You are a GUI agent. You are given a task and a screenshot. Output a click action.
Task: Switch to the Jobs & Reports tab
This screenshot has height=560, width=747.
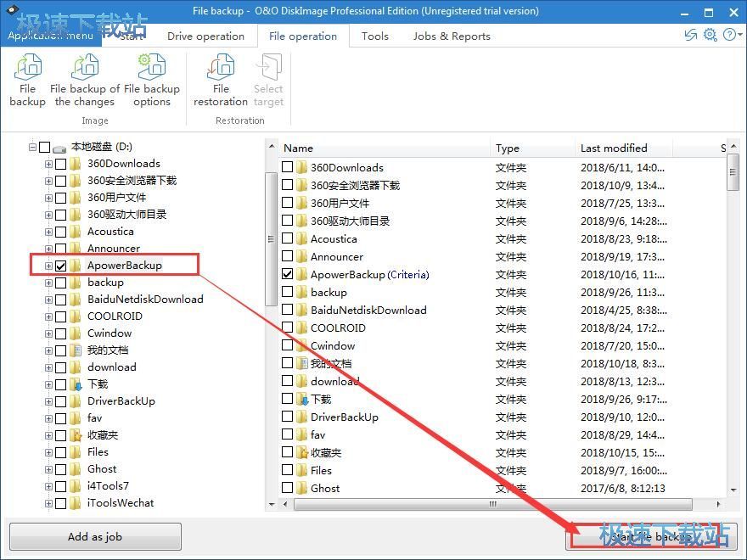click(452, 36)
